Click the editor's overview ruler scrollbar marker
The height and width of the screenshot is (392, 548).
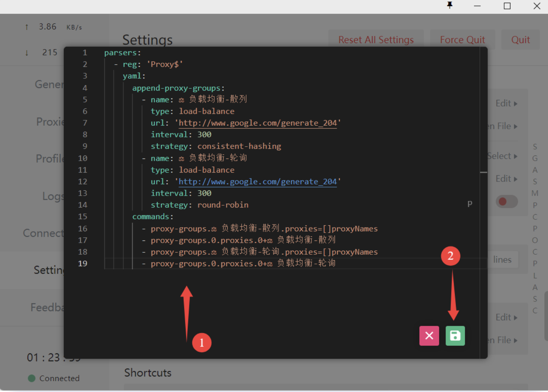pos(483,173)
